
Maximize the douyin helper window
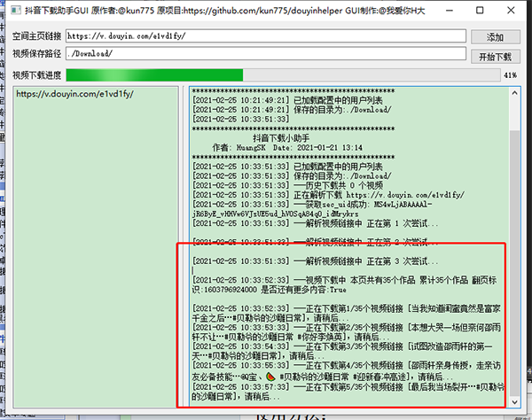[480, 11]
